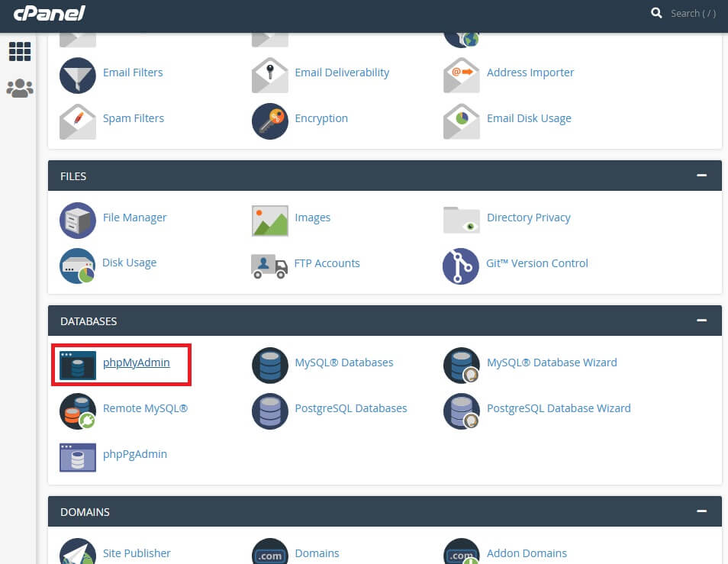This screenshot has width=728, height=564.
Task: Open the Remote MySQL link
Action: point(145,408)
